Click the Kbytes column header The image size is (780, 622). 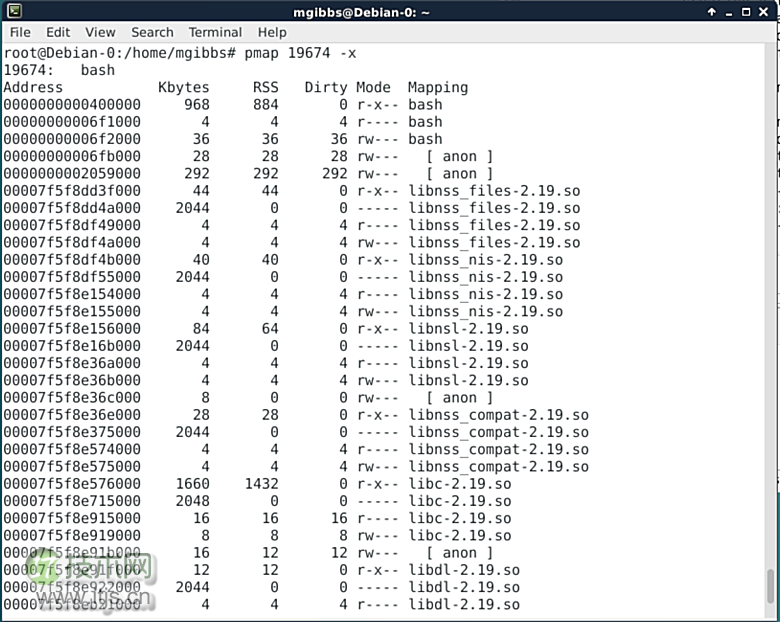click(x=184, y=88)
